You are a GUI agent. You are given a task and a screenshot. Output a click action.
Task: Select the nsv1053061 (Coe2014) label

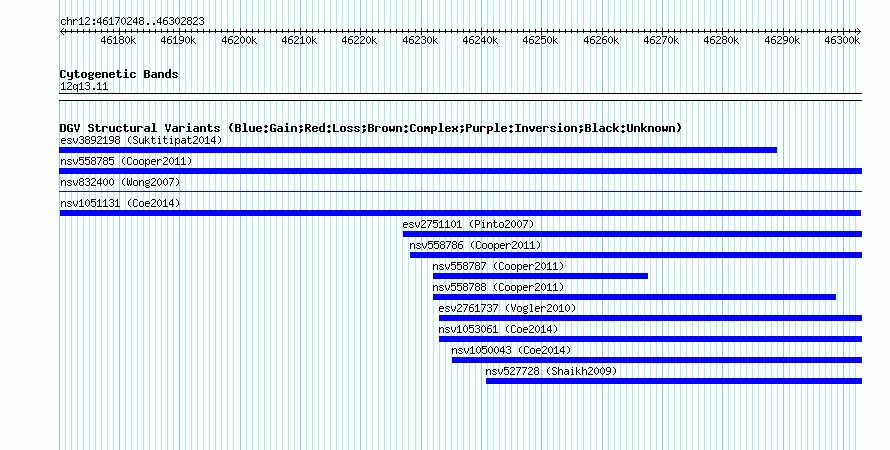tap(498, 329)
